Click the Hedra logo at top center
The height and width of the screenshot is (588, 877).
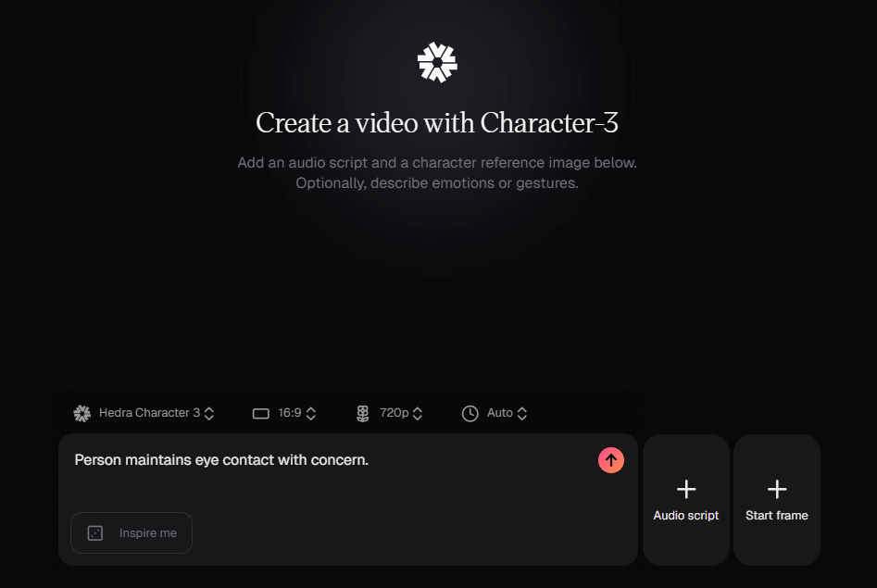(437, 63)
